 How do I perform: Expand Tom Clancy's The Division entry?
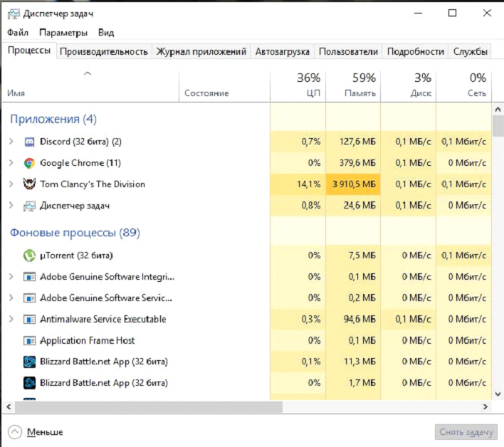click(11, 184)
